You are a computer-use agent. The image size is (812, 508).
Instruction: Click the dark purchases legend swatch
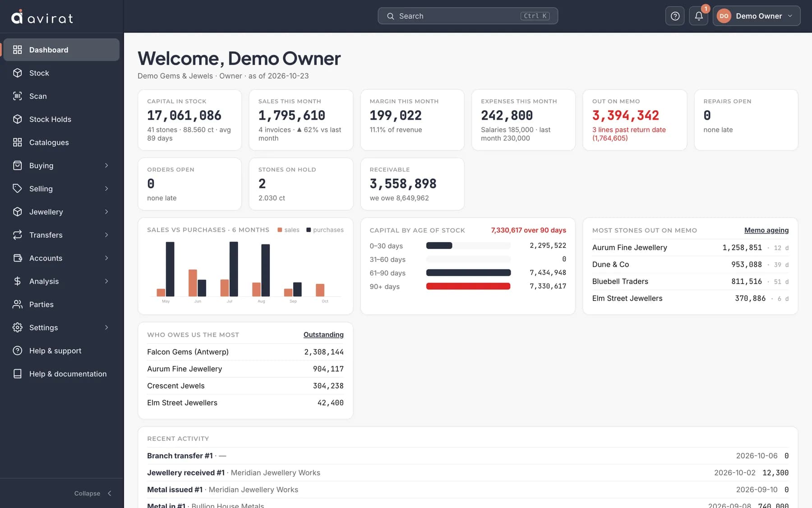tap(309, 230)
